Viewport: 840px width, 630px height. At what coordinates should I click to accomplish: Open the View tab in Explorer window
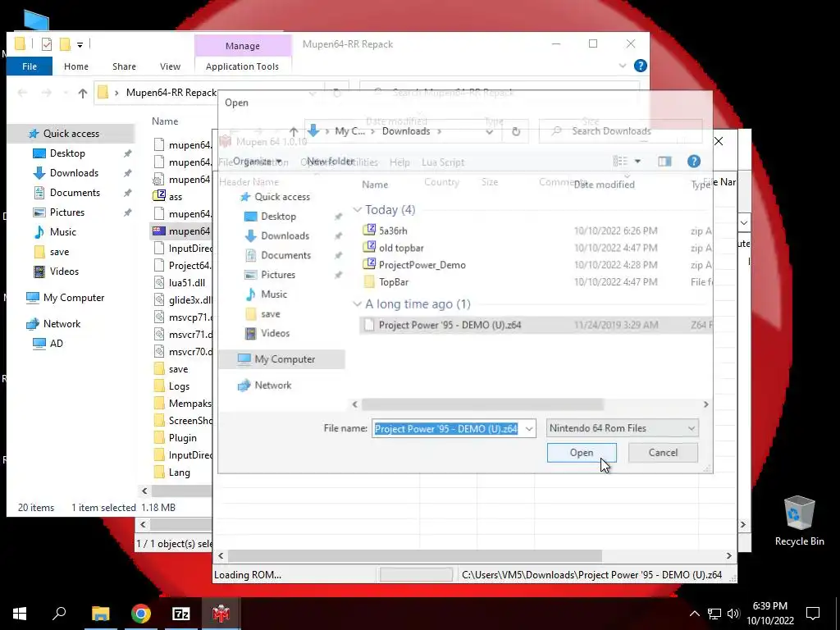click(x=170, y=66)
